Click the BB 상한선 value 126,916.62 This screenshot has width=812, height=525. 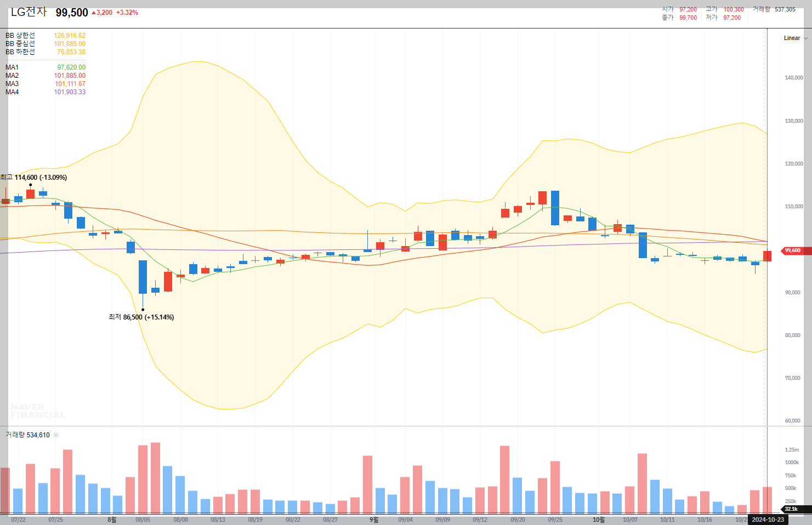point(70,36)
